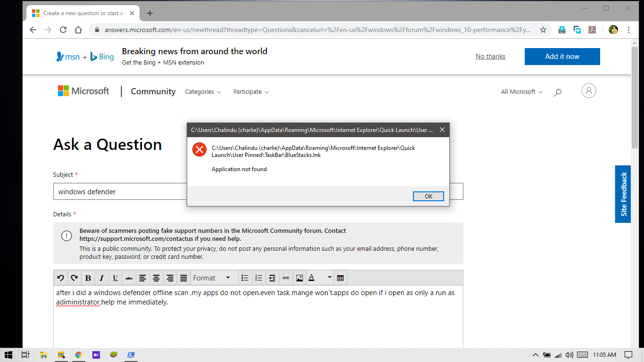Open the Site Feedback side tab
The image size is (644, 362).
(623, 194)
